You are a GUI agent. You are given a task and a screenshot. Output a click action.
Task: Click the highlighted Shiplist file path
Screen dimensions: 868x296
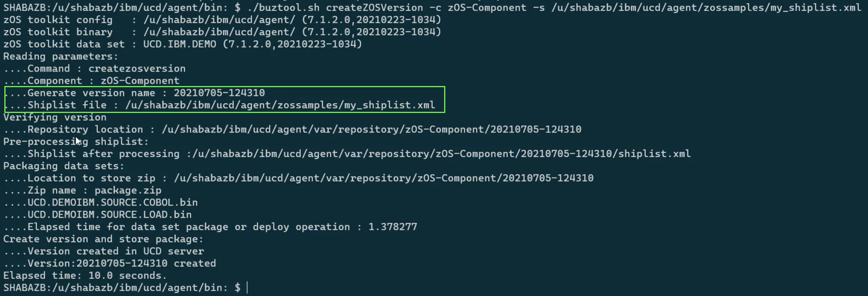tap(280, 105)
